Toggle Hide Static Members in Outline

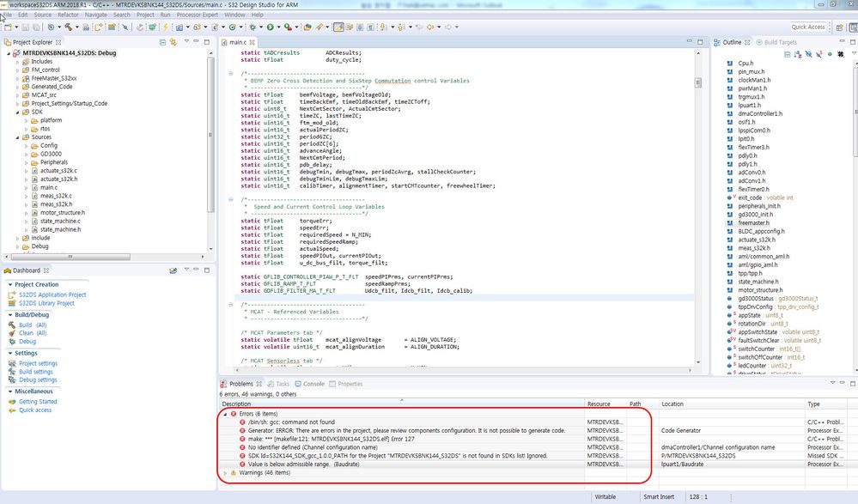click(818, 54)
